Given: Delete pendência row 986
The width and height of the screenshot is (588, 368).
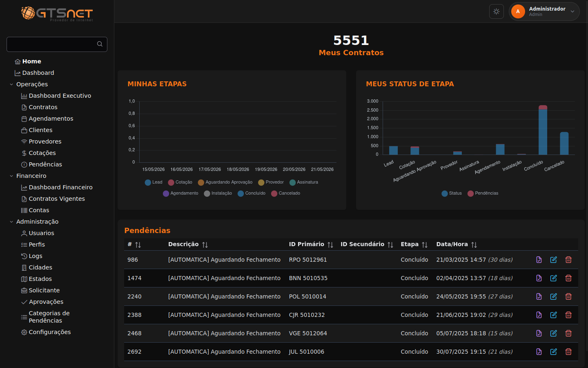Looking at the screenshot, I should click(568, 260).
